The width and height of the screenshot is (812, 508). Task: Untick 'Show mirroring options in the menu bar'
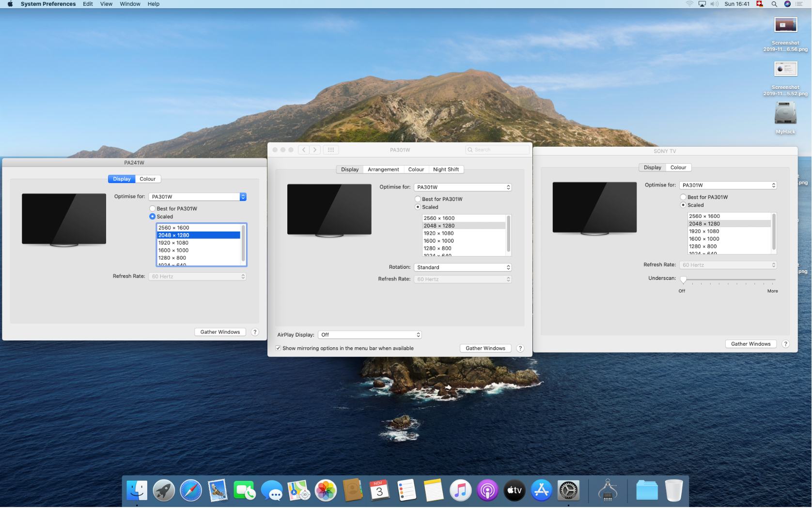point(279,349)
